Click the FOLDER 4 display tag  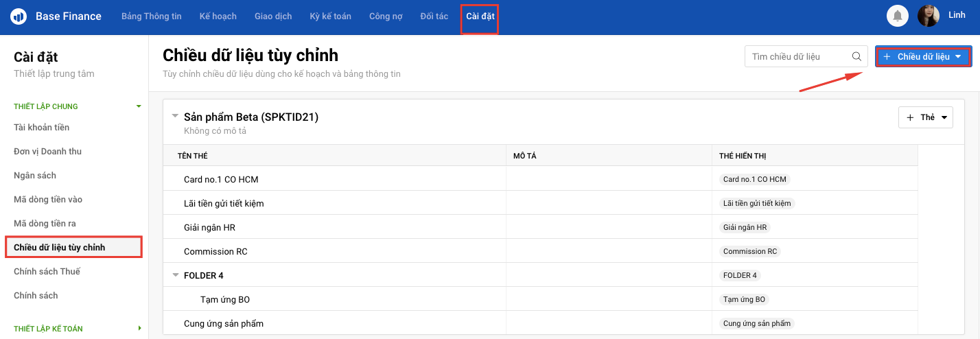[740, 275]
